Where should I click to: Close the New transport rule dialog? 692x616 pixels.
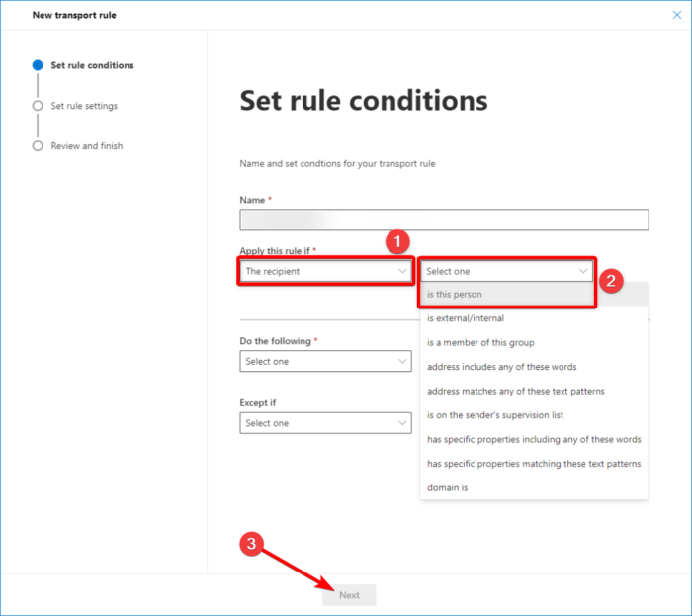coord(676,15)
